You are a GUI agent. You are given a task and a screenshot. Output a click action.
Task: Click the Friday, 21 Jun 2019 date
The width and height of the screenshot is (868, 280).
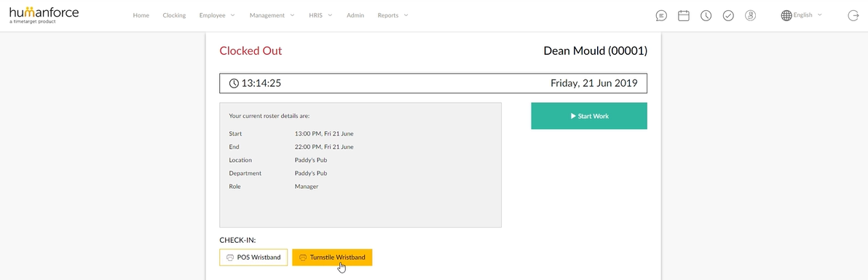(594, 83)
